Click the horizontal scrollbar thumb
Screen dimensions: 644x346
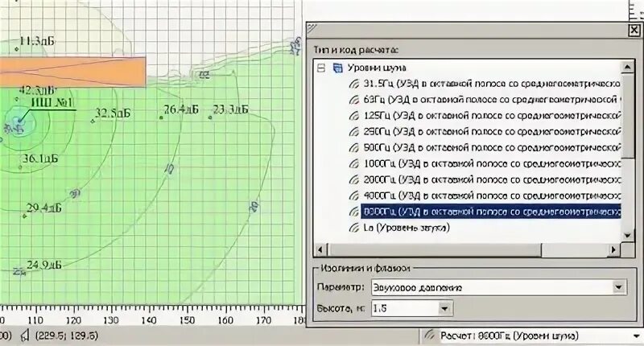coord(435,249)
